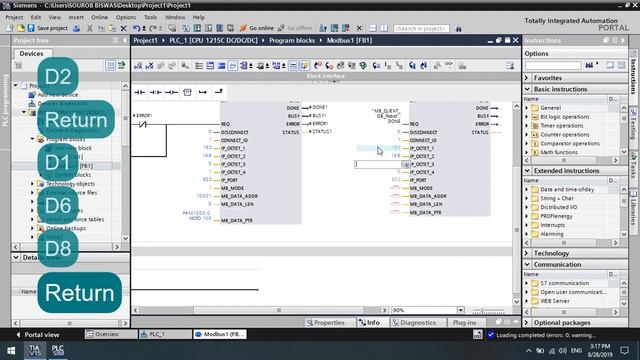Click the glasses monitoring icon in editor toolbar
The image size is (640, 360).
(449, 65)
